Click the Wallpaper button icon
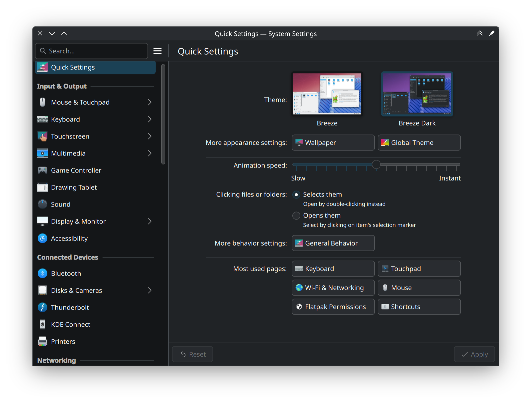532x405 pixels. coord(299,142)
